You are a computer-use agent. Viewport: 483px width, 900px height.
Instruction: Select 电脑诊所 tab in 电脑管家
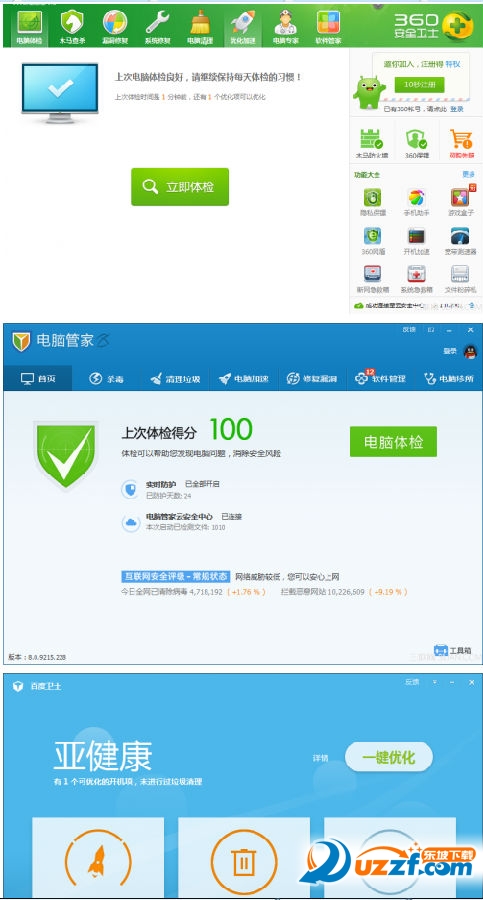[x=449, y=379]
